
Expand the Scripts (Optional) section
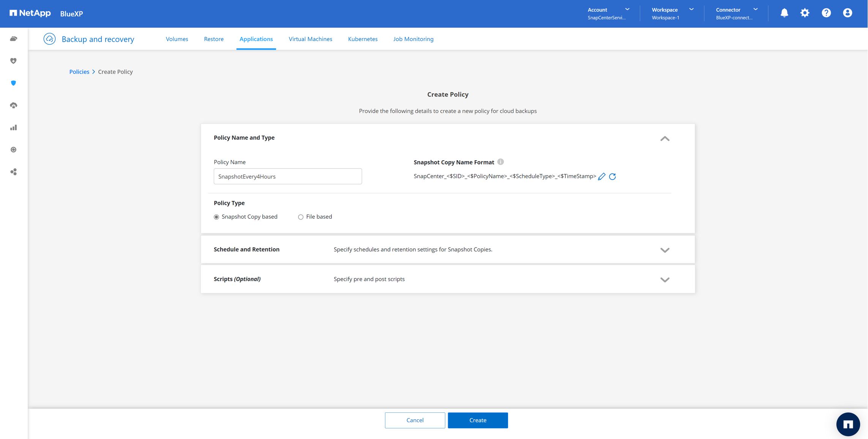tap(664, 280)
